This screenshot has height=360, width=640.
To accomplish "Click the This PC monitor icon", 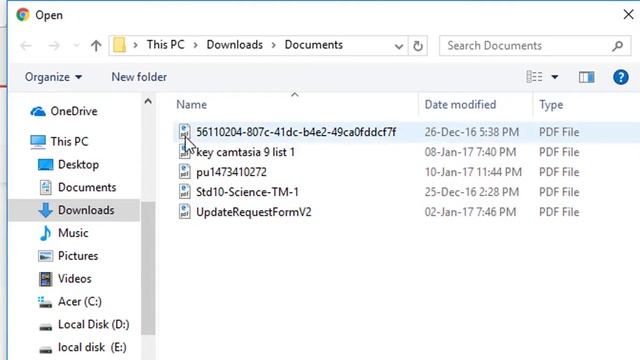I will 38,142.
